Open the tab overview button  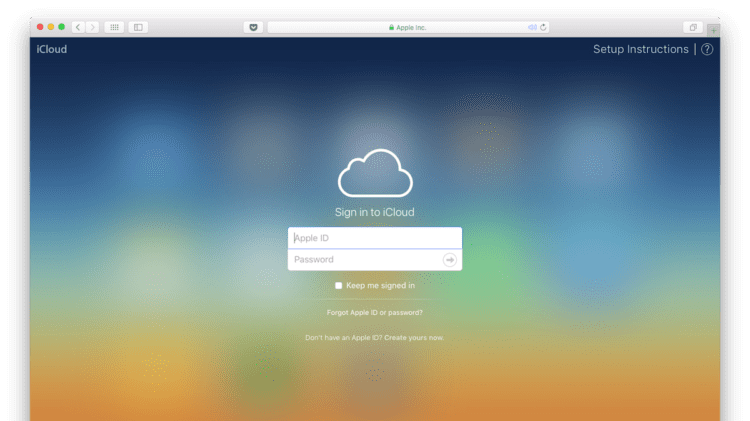click(x=692, y=27)
